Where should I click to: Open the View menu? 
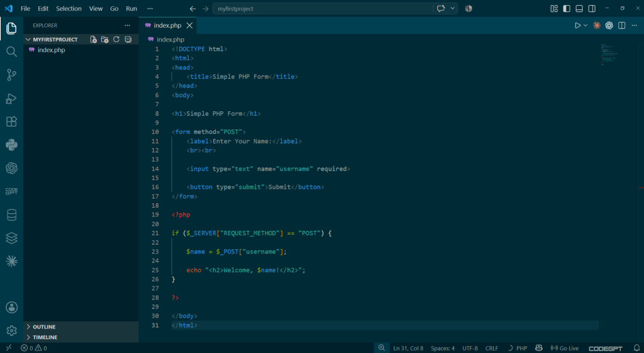(x=96, y=8)
